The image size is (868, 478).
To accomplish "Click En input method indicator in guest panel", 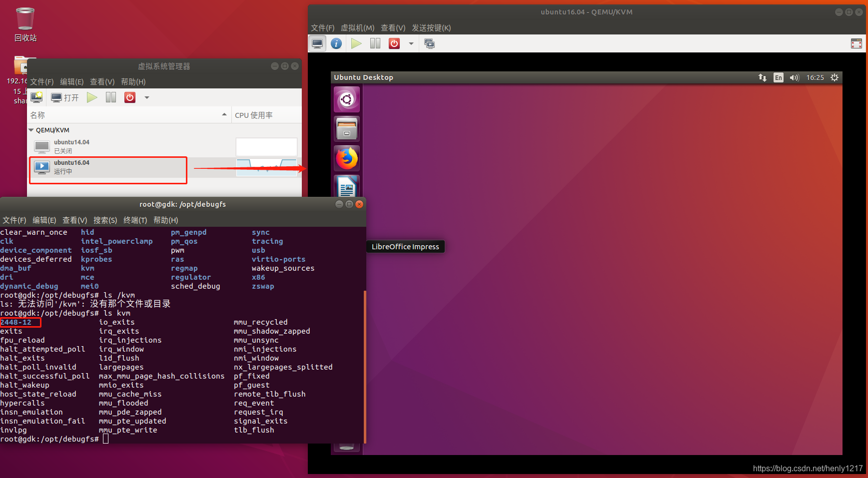I will click(779, 77).
